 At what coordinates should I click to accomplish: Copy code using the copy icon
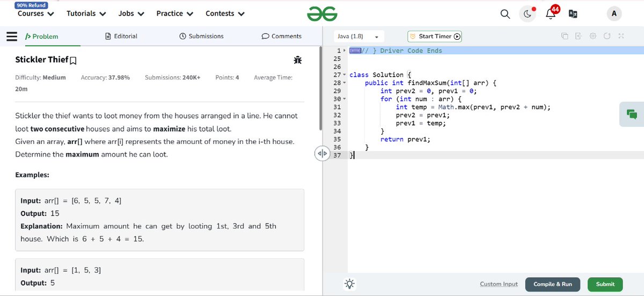click(x=565, y=37)
